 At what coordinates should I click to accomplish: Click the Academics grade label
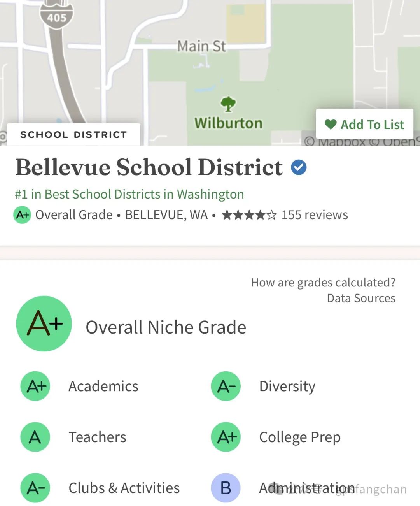pyautogui.click(x=103, y=386)
